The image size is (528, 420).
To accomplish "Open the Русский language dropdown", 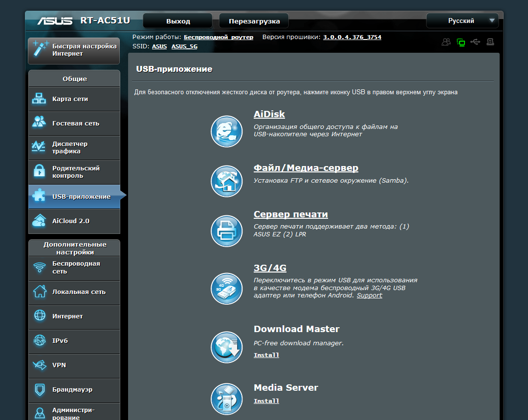I will point(462,21).
